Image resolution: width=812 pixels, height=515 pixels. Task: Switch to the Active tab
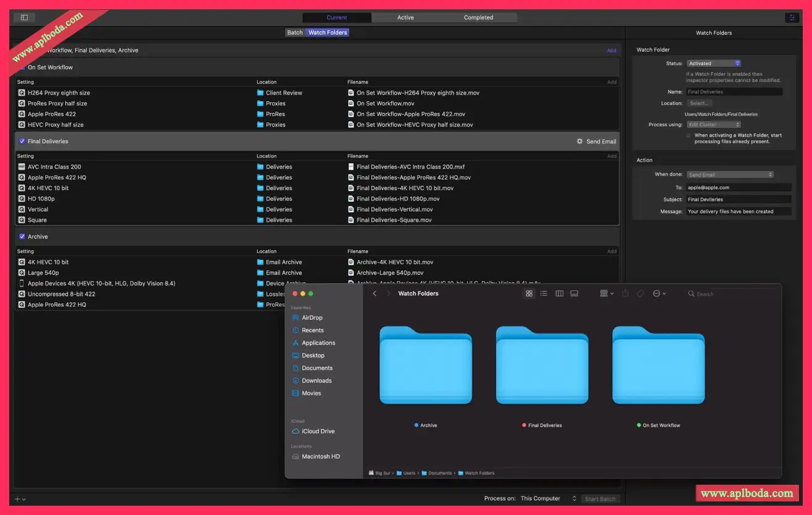click(x=405, y=18)
